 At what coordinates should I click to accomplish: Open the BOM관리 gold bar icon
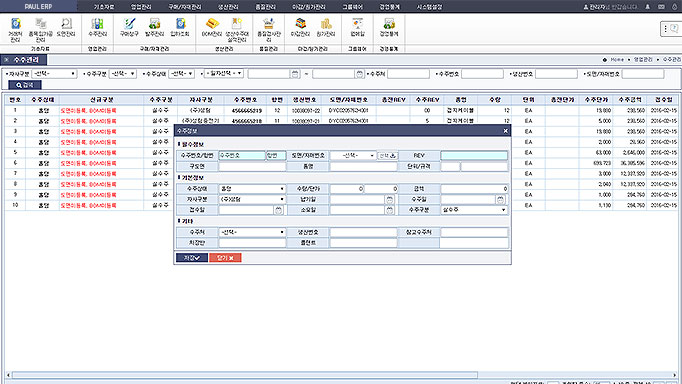point(212,23)
